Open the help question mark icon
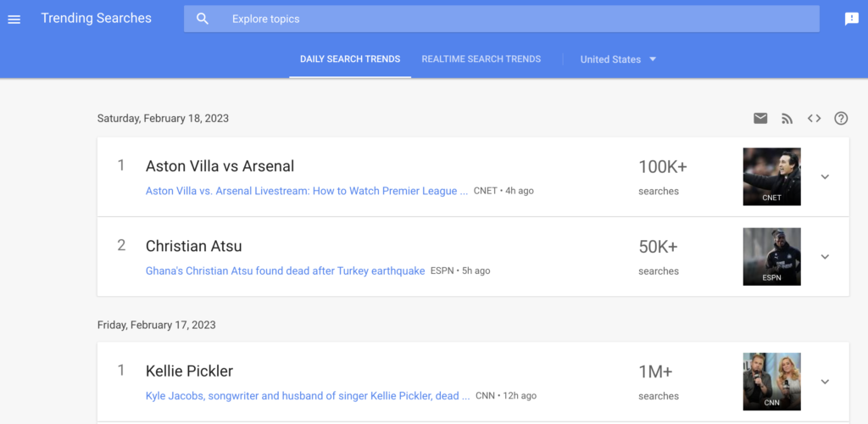Viewport: 868px width, 424px height. point(841,118)
